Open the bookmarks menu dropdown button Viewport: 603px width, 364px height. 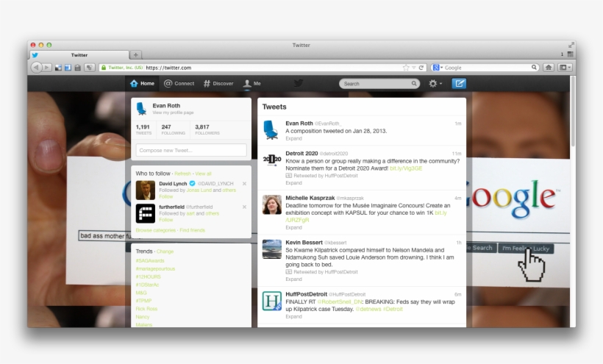565,68
